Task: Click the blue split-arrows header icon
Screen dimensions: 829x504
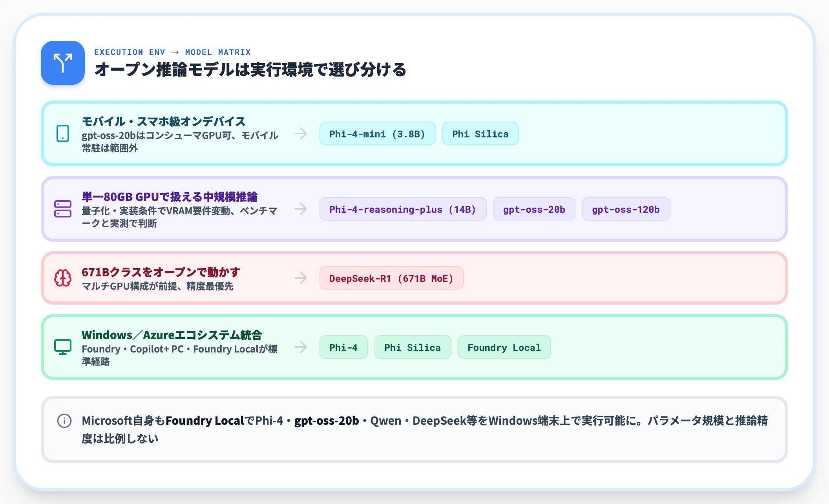Action: pyautogui.click(x=63, y=63)
